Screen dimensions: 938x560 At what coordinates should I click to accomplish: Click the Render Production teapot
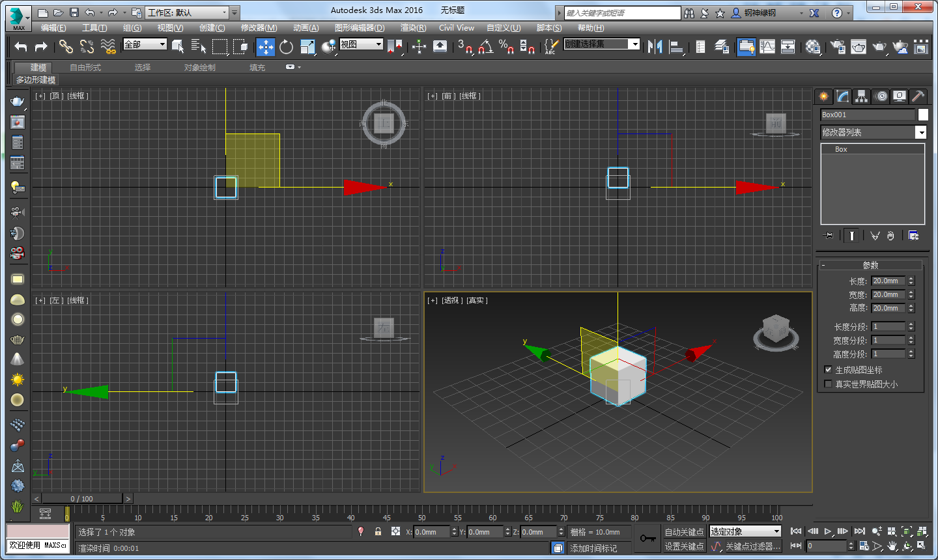point(879,46)
